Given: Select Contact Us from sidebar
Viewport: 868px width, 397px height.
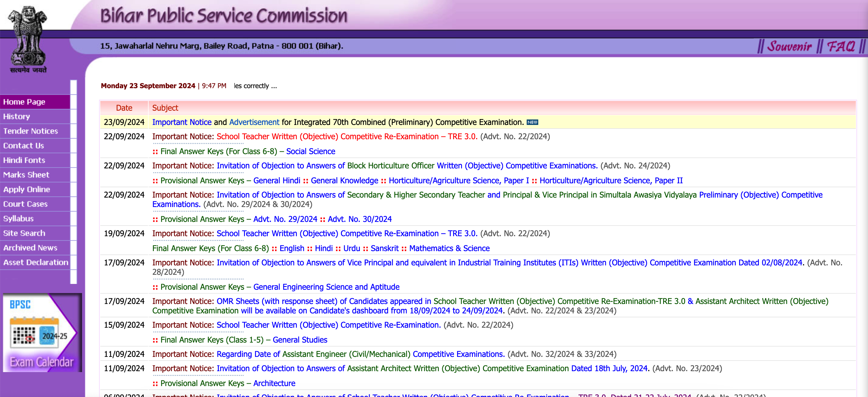Looking at the screenshot, I should (35, 146).
